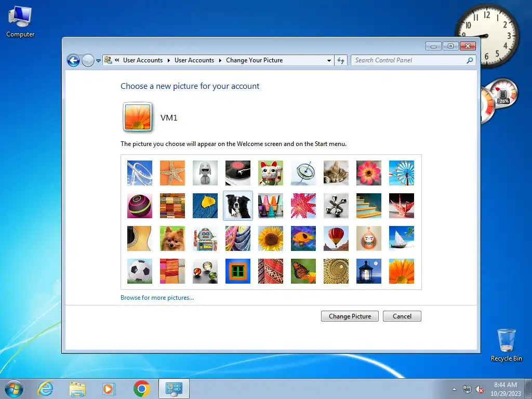This screenshot has height=399, width=532.
Task: Choose the soccer ball picture
Action: pyautogui.click(x=139, y=271)
